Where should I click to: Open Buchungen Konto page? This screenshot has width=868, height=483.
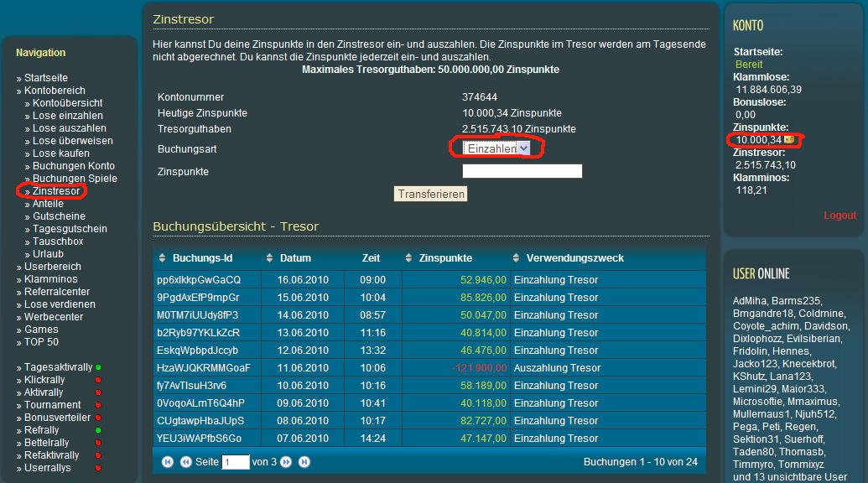74,166
